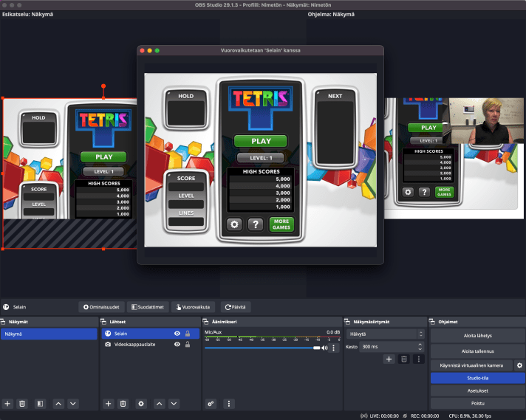Move the selected source up

point(158,404)
